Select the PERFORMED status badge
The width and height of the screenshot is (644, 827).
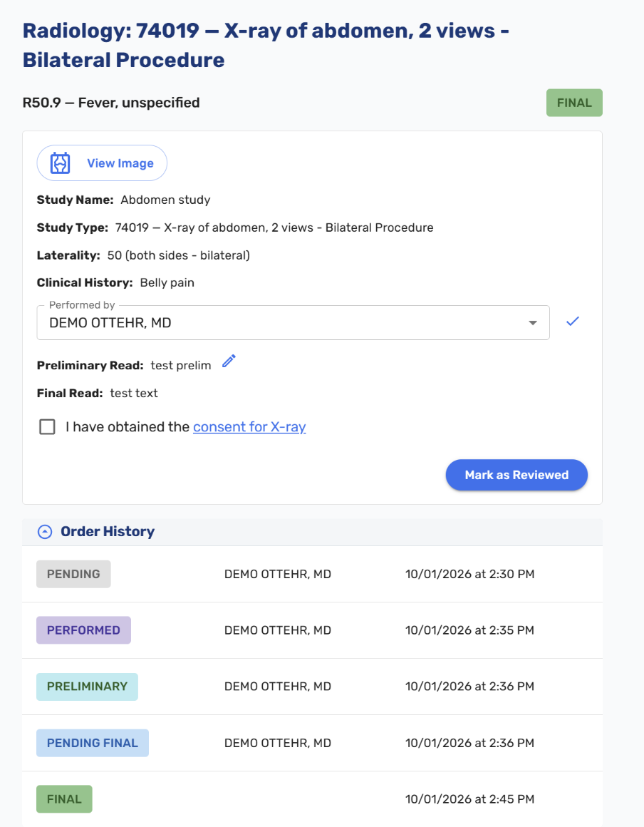83,630
